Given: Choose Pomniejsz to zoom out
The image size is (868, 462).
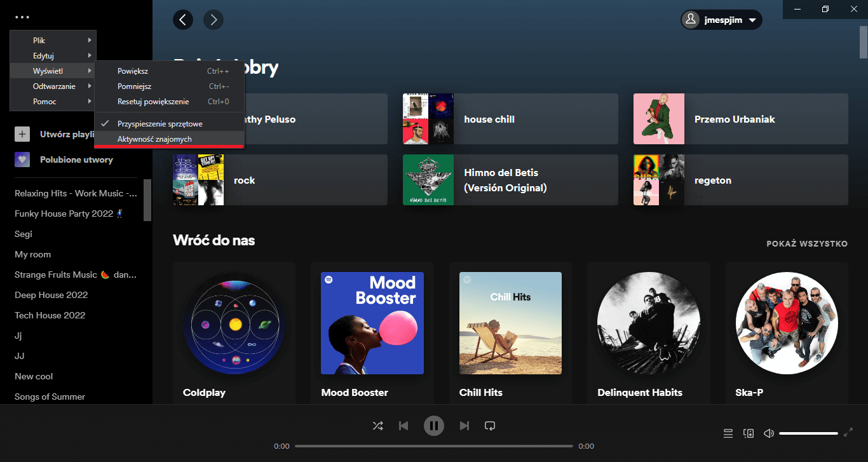Looking at the screenshot, I should click(169, 86).
